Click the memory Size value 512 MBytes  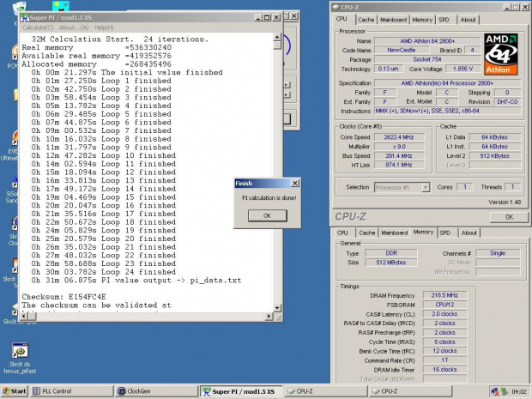click(x=391, y=263)
